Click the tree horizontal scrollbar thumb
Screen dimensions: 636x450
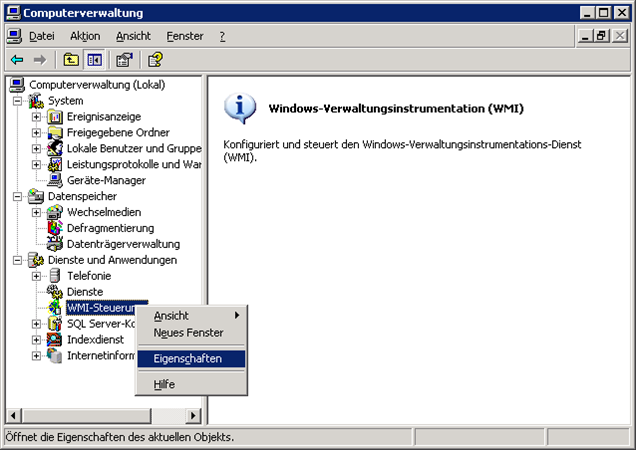click(x=86, y=415)
